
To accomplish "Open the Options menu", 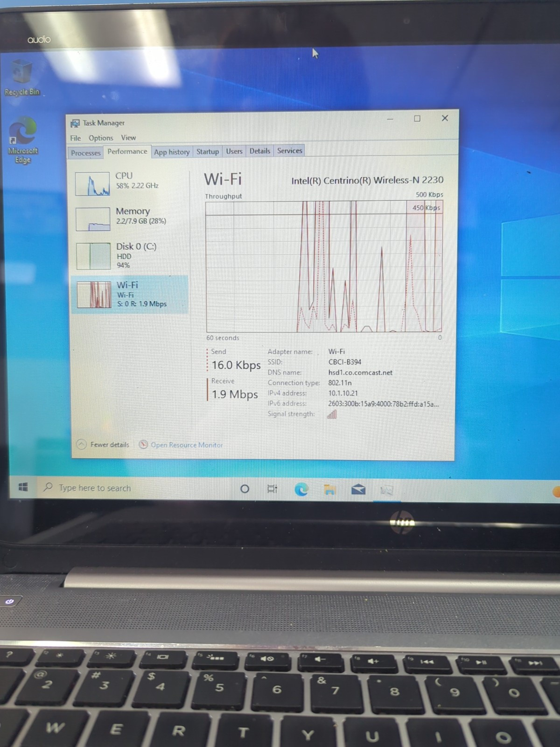I will click(101, 138).
